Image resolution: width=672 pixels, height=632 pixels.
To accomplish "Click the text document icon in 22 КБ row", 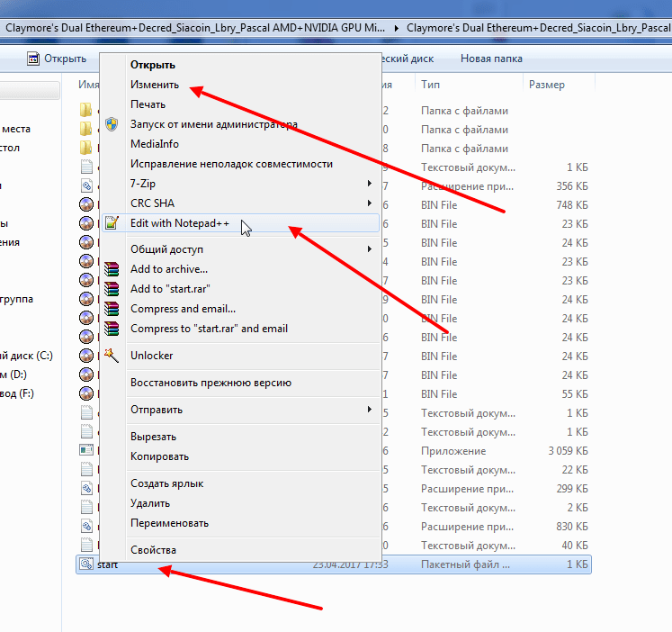I will point(86,469).
